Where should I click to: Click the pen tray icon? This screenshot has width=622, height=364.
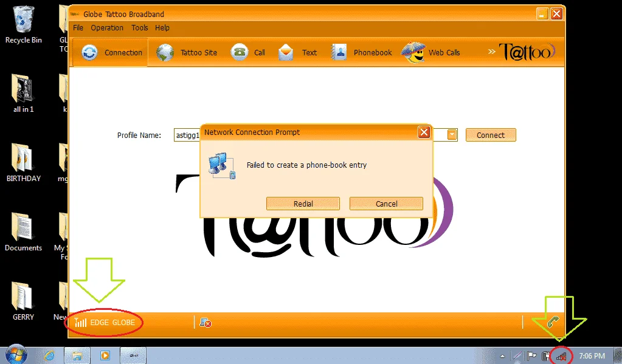516,355
